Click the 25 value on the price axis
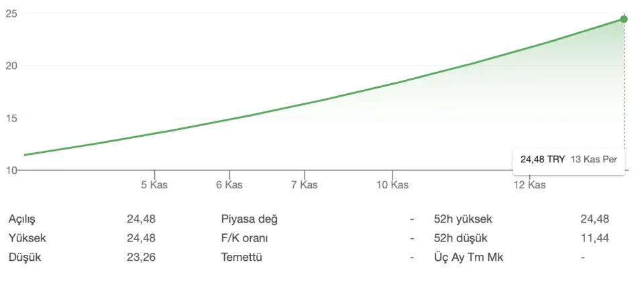The height and width of the screenshot is (283, 644). [x=12, y=13]
